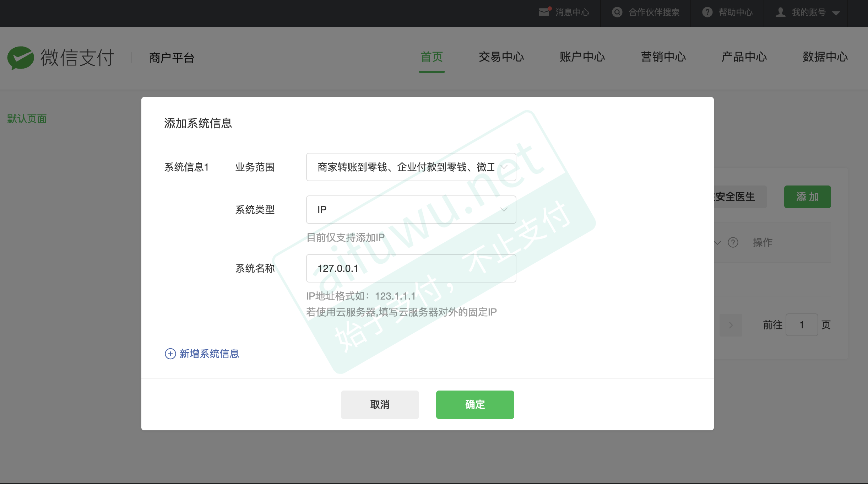Expand the chevron left of 操作 column
The width and height of the screenshot is (868, 484).
click(x=718, y=243)
